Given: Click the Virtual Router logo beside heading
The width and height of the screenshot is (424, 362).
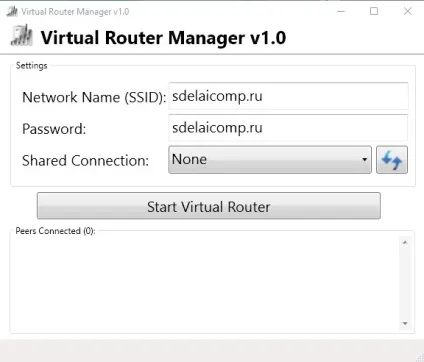Looking at the screenshot, I should (x=22, y=35).
